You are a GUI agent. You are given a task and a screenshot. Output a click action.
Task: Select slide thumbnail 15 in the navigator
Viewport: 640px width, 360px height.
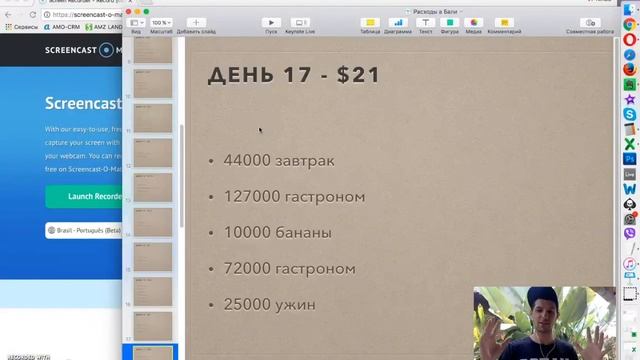click(153, 257)
